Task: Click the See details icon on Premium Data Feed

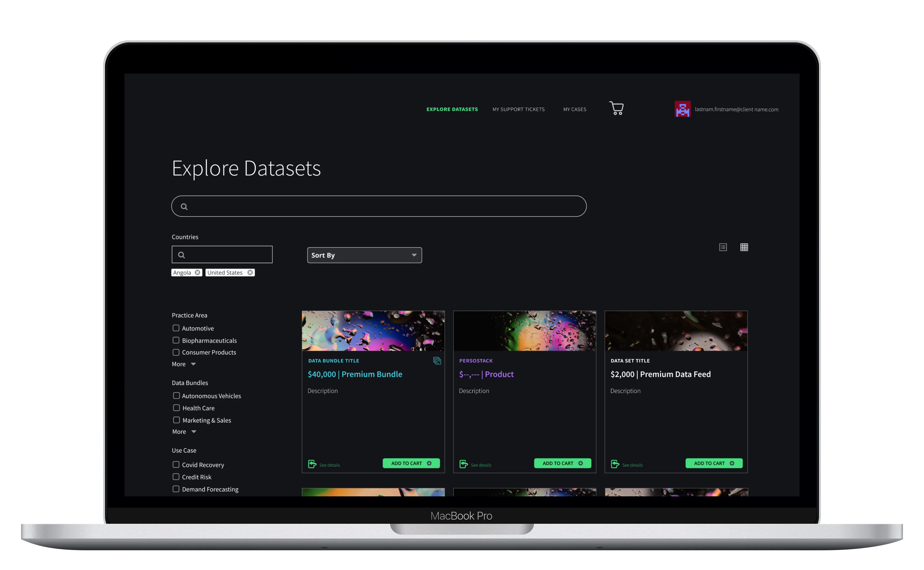Action: (x=615, y=464)
